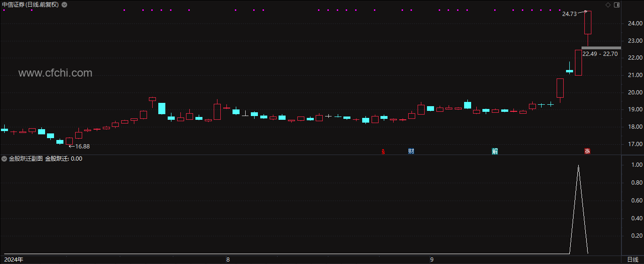Screen dimensions: 644x264
Task: Click the 涨 limit-up event marker
Action: pyautogui.click(x=587, y=151)
